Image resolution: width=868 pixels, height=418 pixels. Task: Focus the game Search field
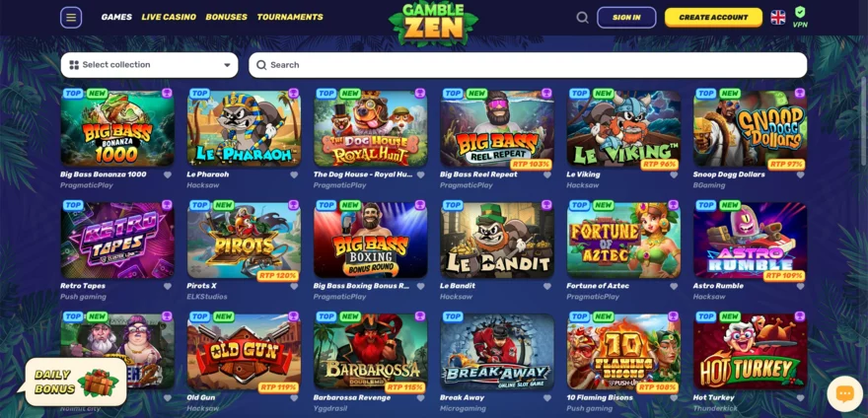[528, 65]
